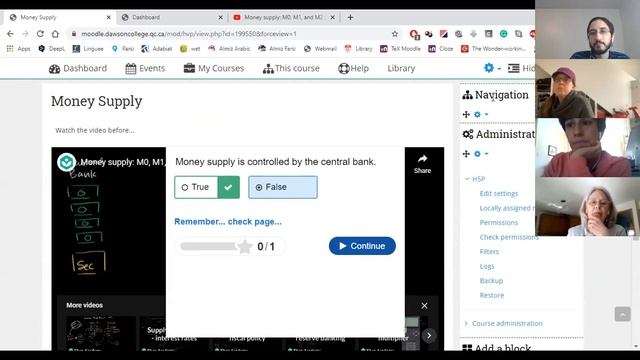Open the Webmail bookmark

320,49
